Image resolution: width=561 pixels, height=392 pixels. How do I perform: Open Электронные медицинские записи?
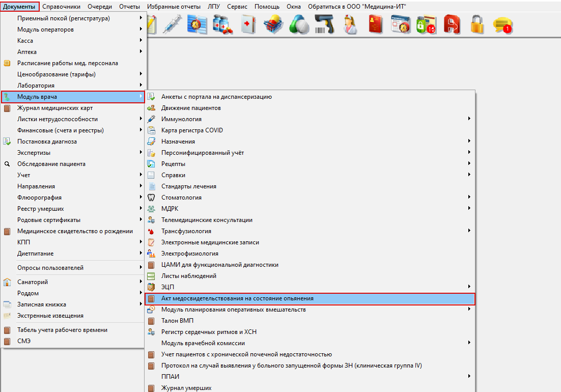[310, 242]
